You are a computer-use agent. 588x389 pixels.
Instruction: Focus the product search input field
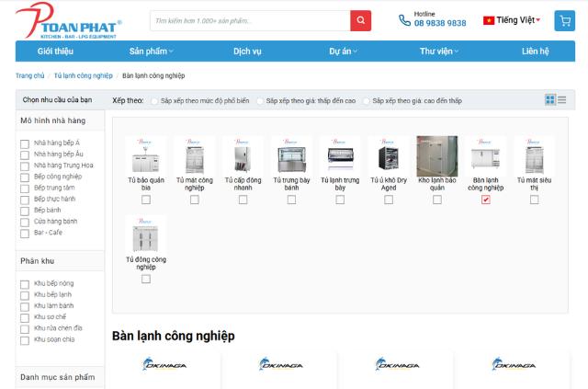click(x=250, y=20)
